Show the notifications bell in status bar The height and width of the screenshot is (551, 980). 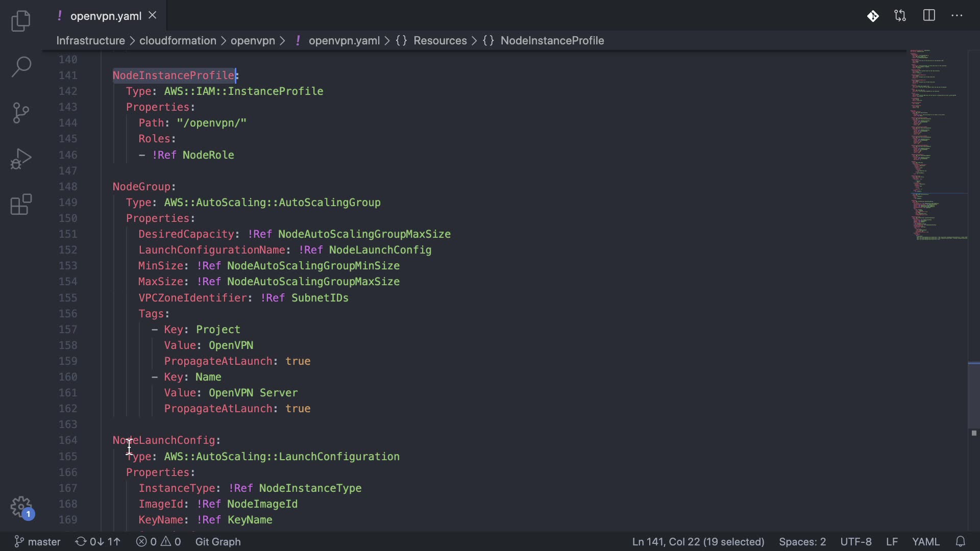[x=960, y=541]
